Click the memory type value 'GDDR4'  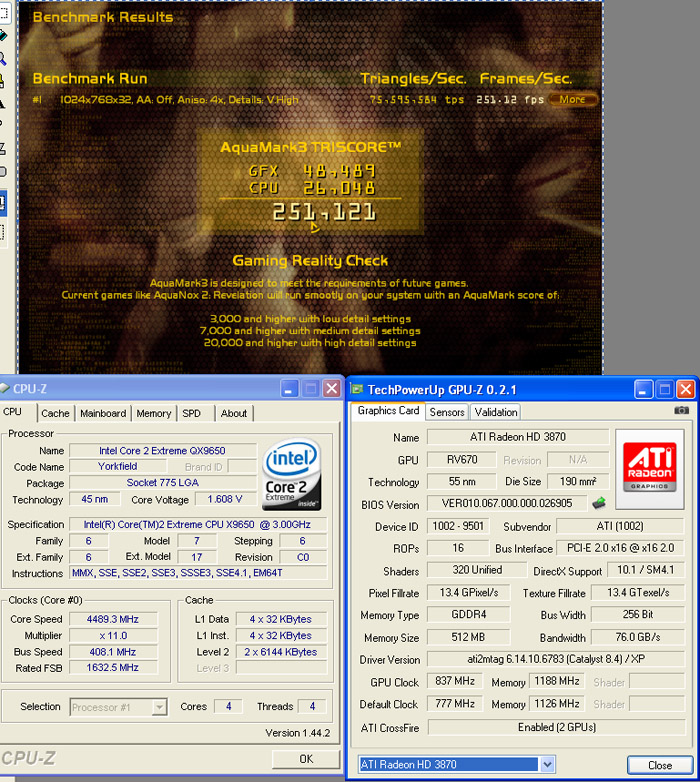tap(468, 614)
